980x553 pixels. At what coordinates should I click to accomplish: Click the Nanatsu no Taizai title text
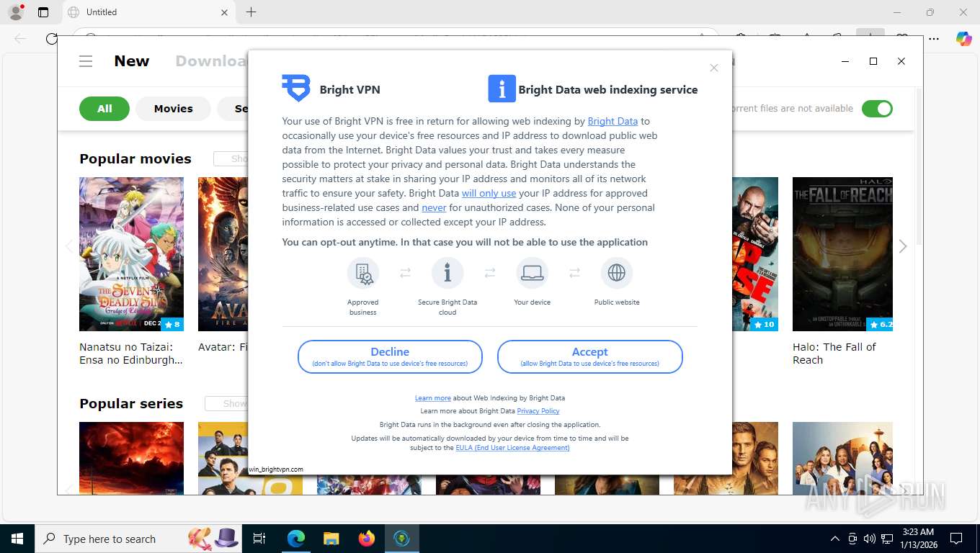(131, 354)
